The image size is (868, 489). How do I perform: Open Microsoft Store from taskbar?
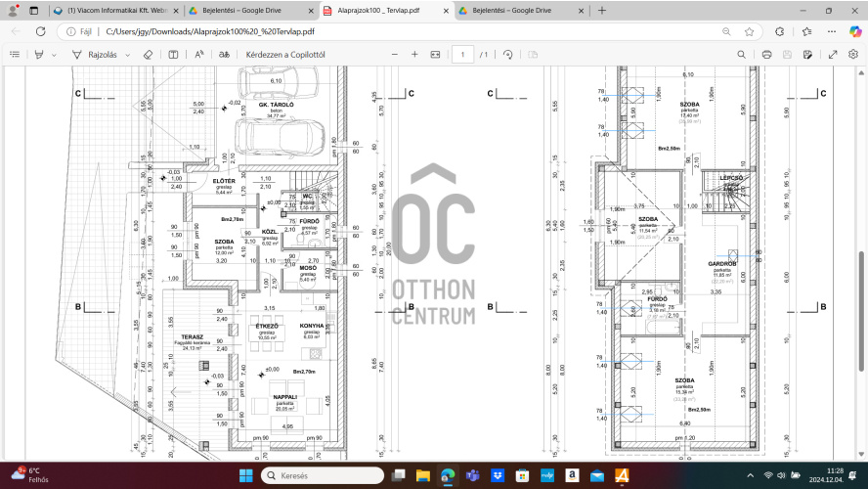click(x=522, y=475)
